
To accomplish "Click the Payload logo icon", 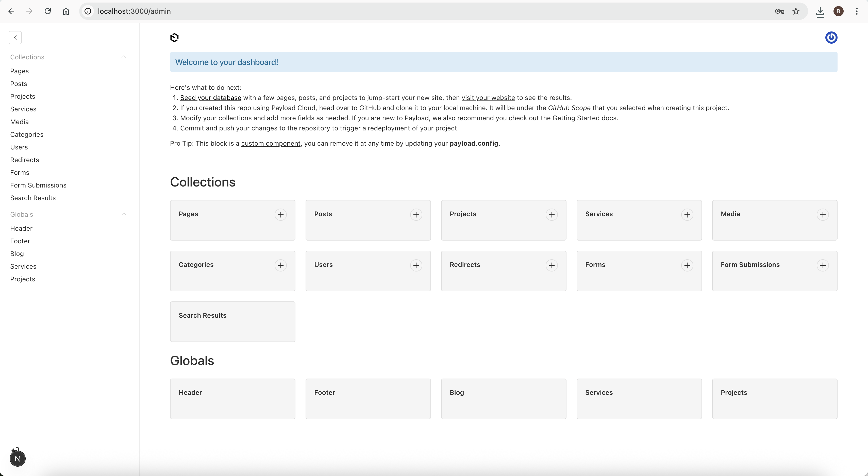I will (174, 37).
